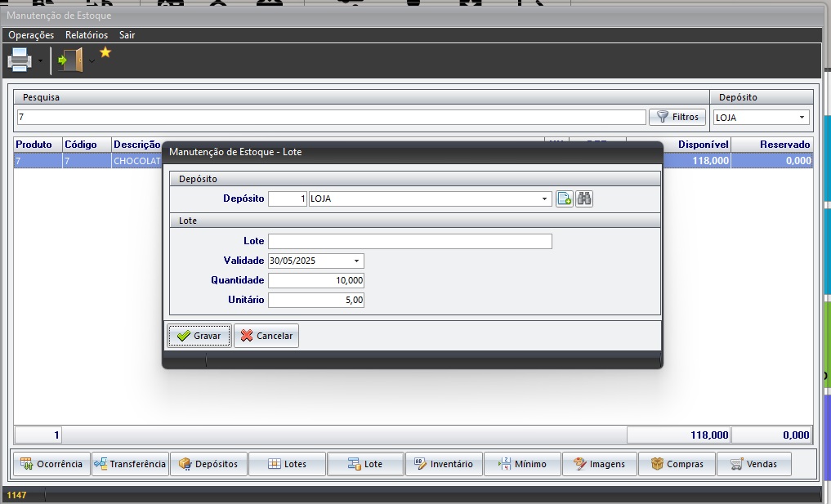Open the Validade date picker dropdown

point(357,261)
